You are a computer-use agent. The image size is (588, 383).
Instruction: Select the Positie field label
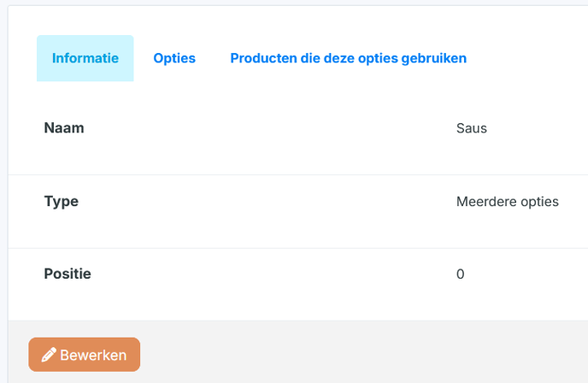(x=68, y=274)
